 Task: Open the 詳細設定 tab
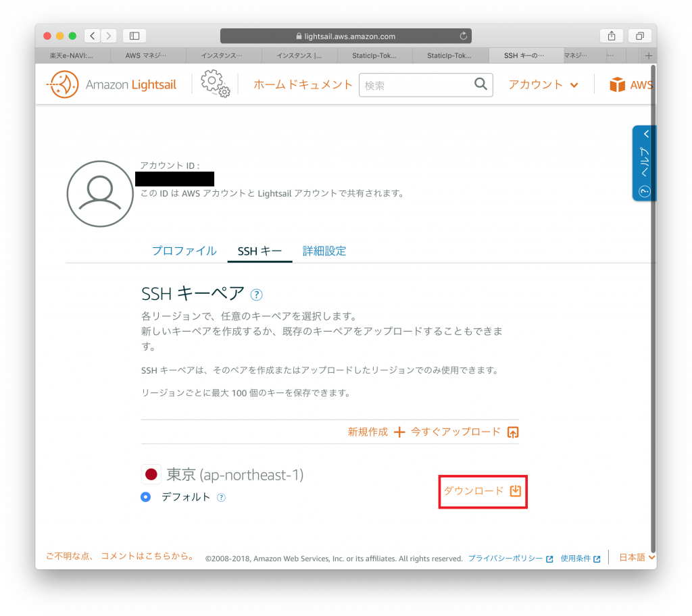click(324, 251)
